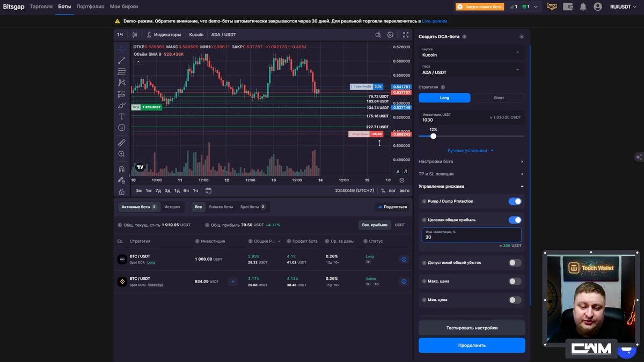Switch to История tab
The image size is (644, 362).
point(172,206)
